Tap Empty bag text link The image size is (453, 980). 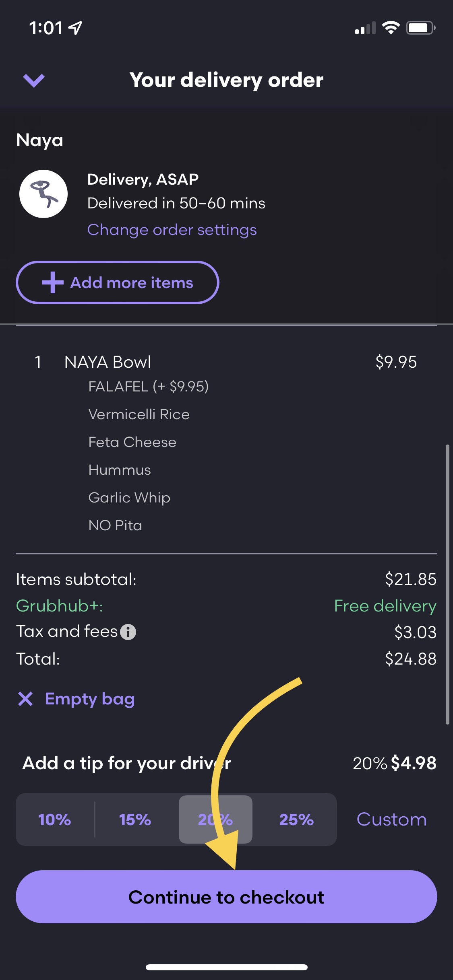point(90,699)
